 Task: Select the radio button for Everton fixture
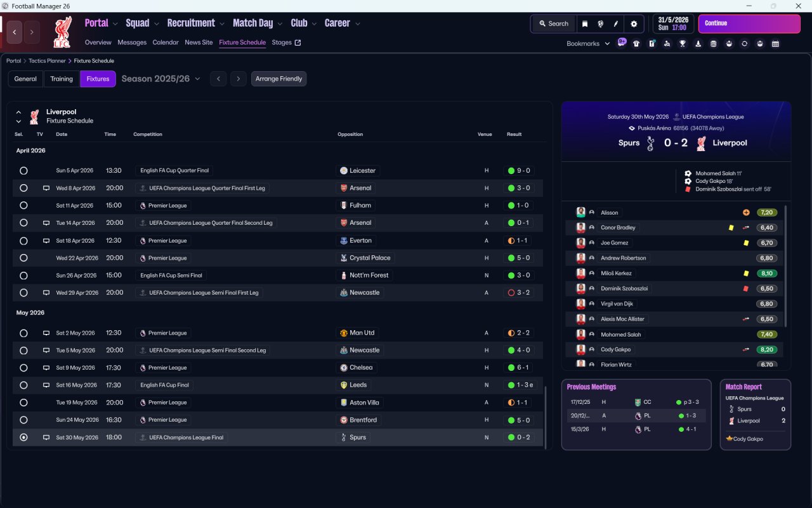23,241
